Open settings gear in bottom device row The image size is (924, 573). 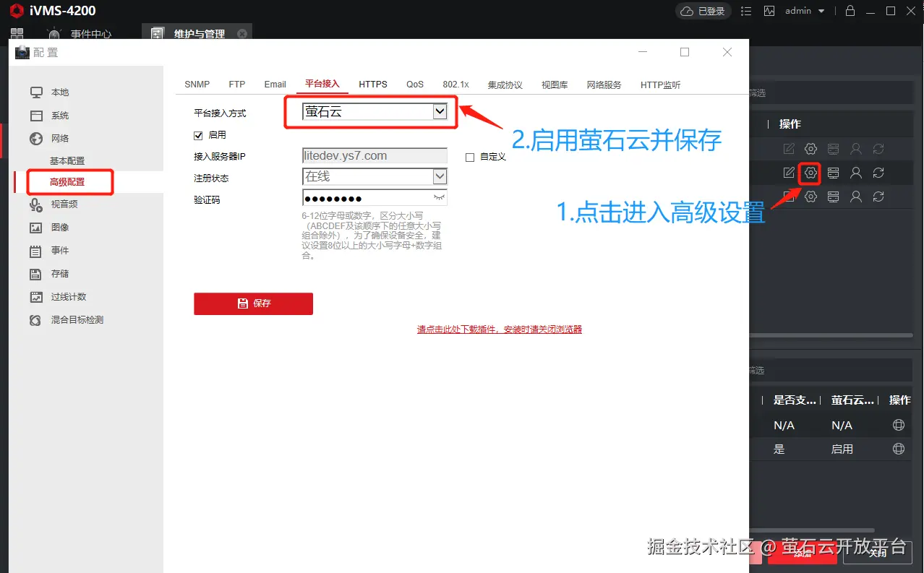click(x=810, y=197)
